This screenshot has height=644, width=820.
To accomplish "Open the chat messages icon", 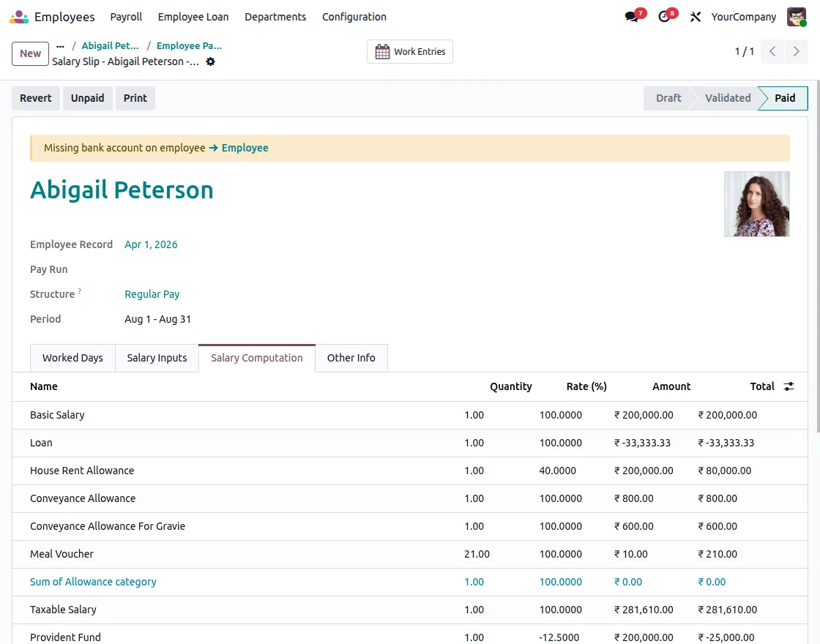I will coord(632,17).
